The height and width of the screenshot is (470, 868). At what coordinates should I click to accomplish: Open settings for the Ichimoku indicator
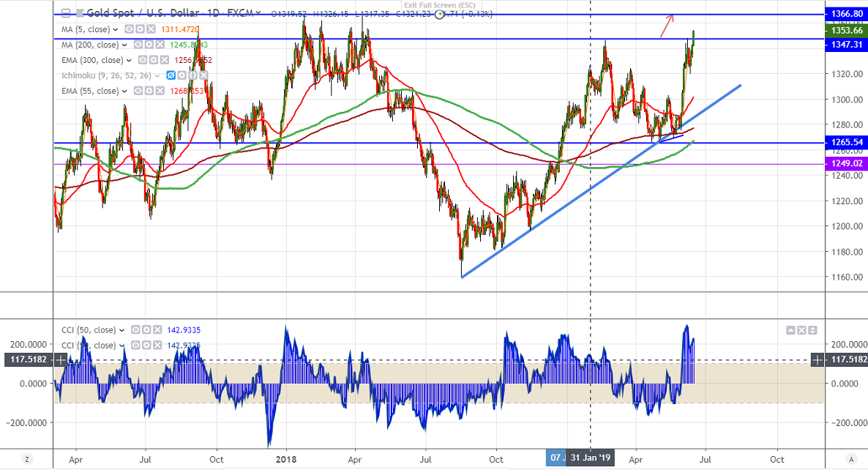[x=182, y=75]
